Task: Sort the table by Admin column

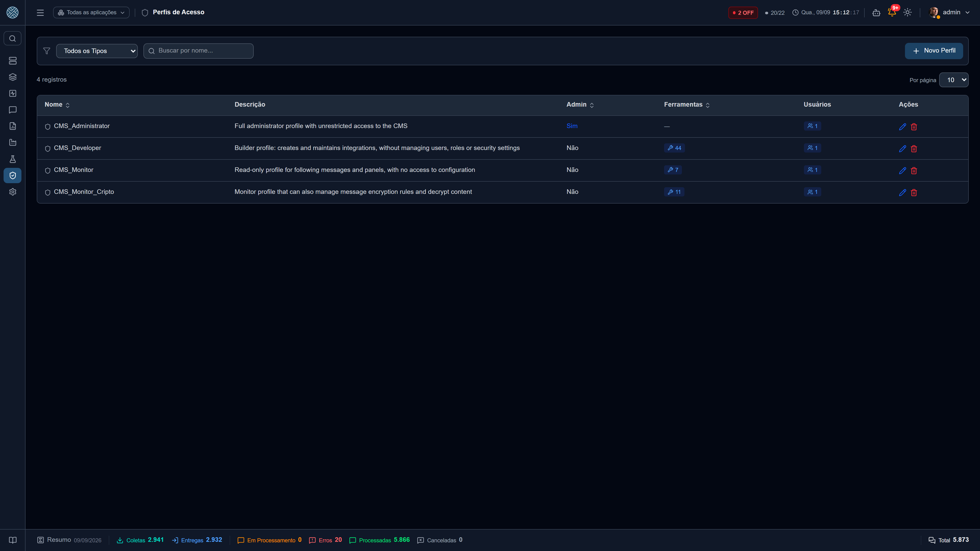Action: coord(580,105)
